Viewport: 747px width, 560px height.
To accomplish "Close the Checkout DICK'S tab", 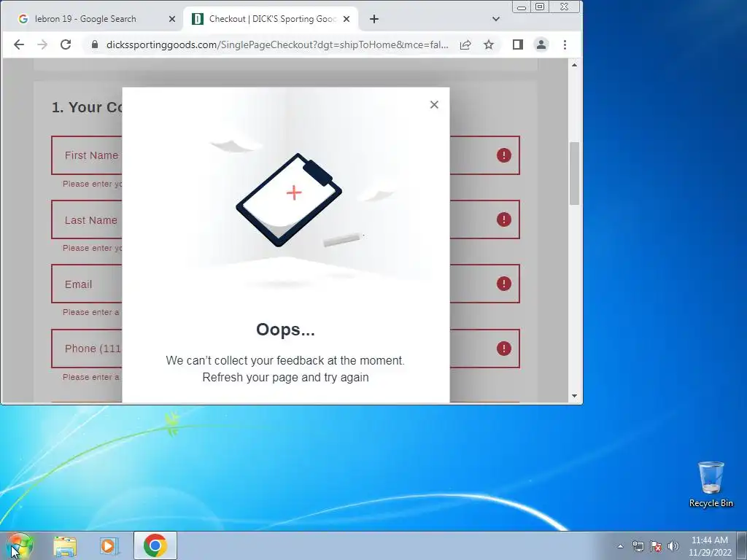I will 347,19.
